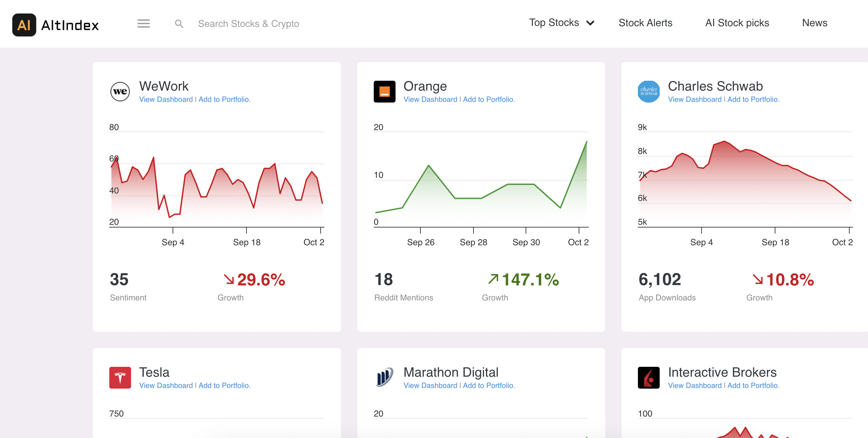Image resolution: width=868 pixels, height=438 pixels.
Task: Click Orange's Reddit mentions value 18
Action: (384, 280)
